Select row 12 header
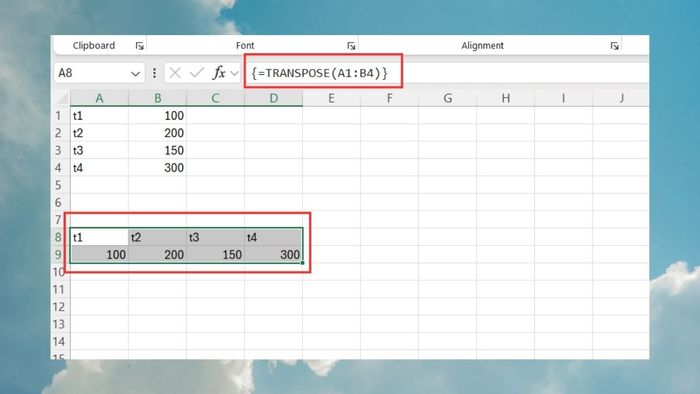The width and height of the screenshot is (700, 394). [59, 307]
